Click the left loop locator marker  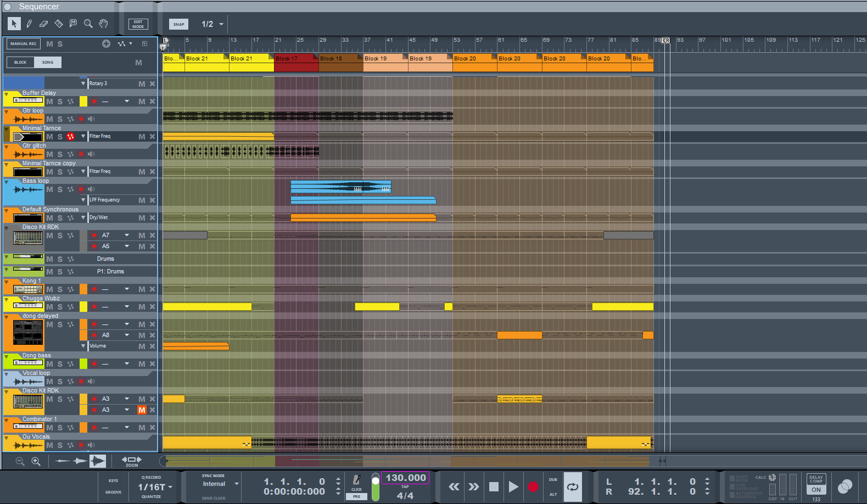click(x=166, y=40)
